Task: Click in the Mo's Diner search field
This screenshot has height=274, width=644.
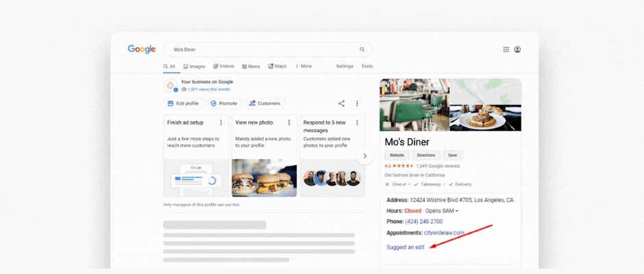Action: click(x=268, y=49)
